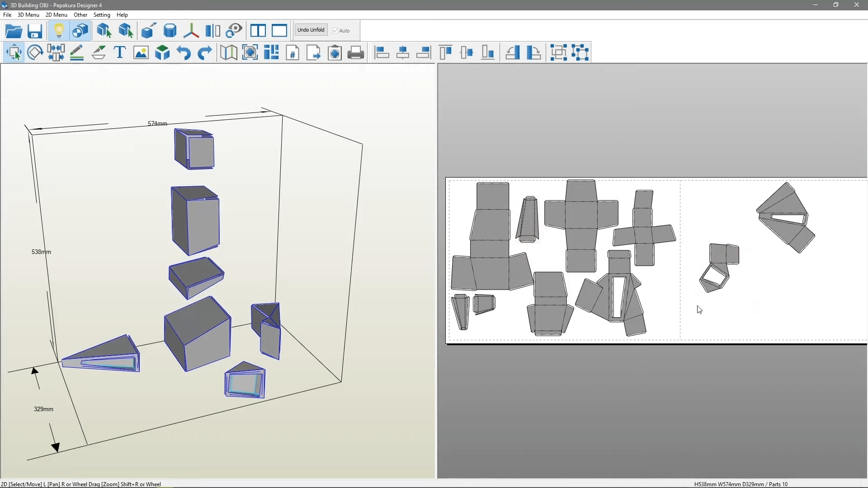Toggle the XYZ axis display icon
The image size is (868, 488).
coord(191,31)
